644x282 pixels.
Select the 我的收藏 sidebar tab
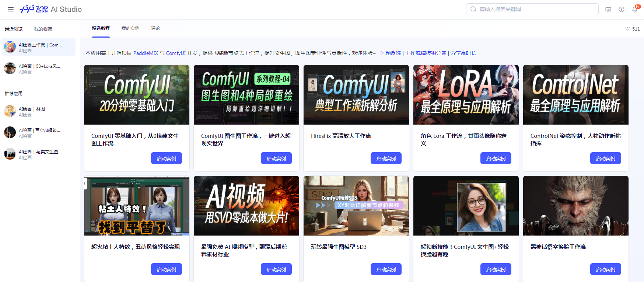(43, 29)
